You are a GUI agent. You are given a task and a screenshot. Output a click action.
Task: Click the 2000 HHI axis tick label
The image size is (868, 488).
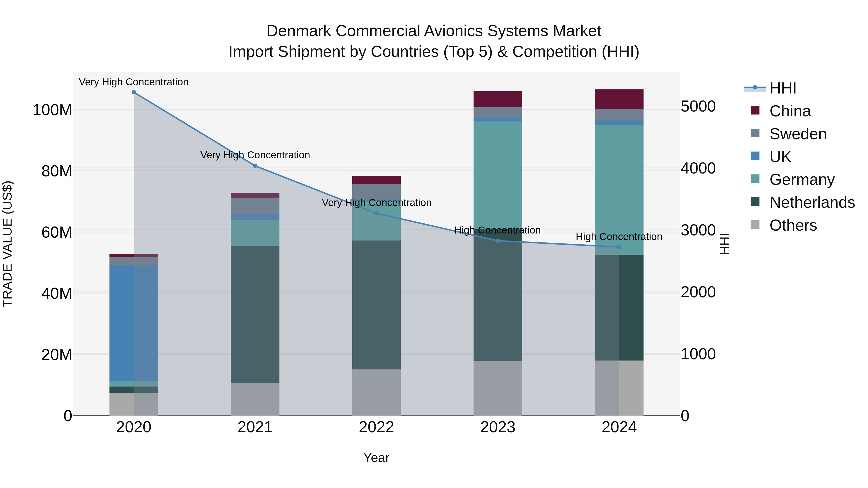698,292
